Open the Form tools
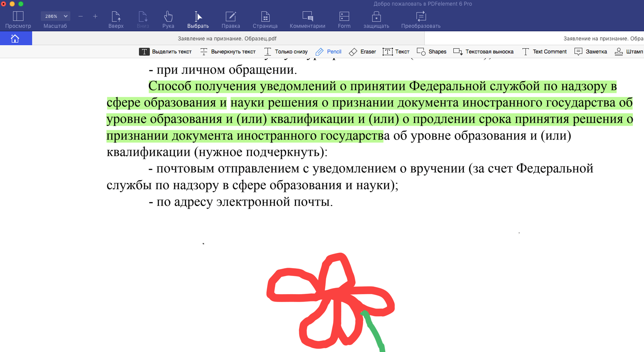The image size is (644, 352). [343, 19]
